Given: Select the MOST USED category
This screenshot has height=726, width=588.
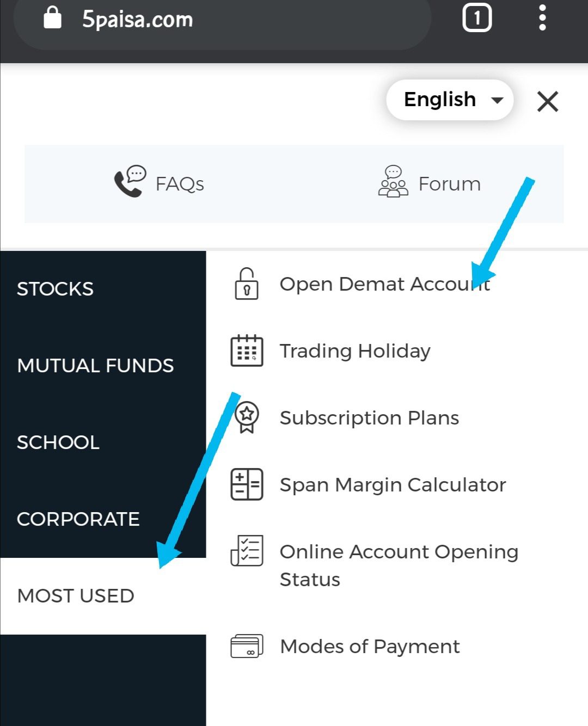Looking at the screenshot, I should [x=76, y=596].
